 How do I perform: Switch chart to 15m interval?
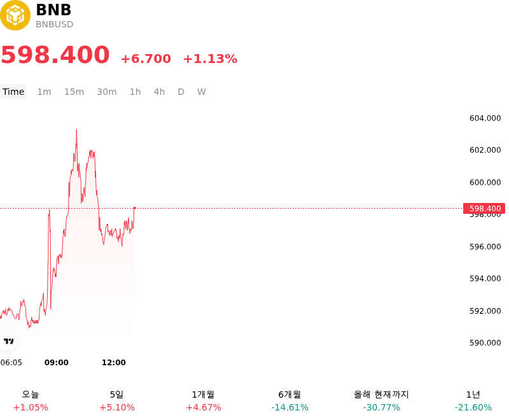point(74,92)
